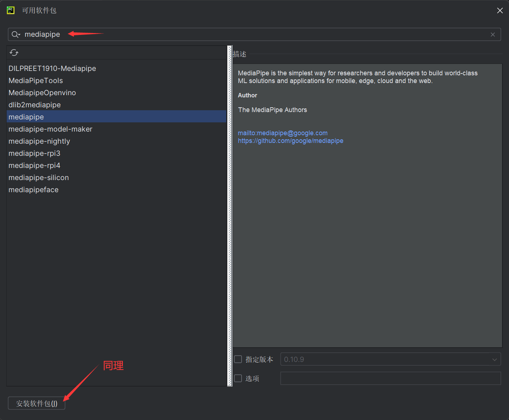Screen dimensions: 509x420
Task: Open the mediapipe GitHub repository link
Action: point(290,141)
